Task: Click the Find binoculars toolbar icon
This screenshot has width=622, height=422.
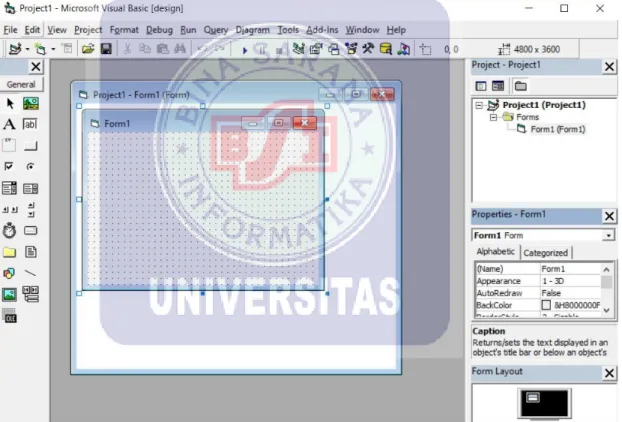Action: (180, 49)
